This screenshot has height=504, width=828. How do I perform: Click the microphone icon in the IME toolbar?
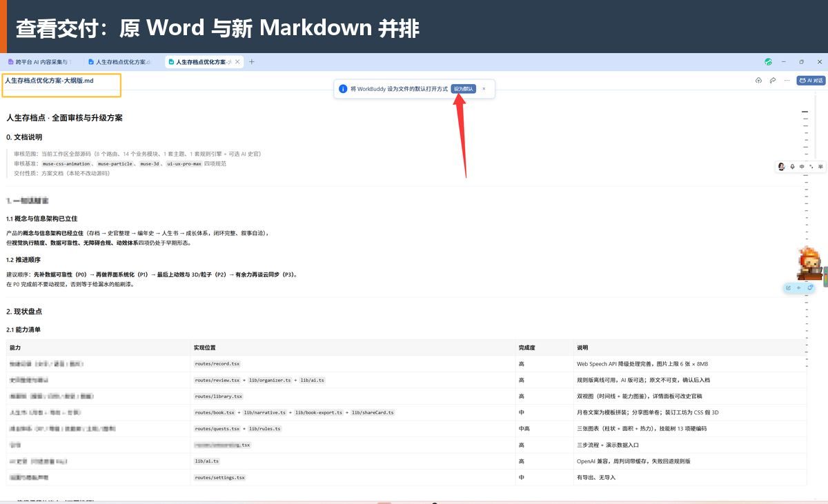click(x=792, y=166)
